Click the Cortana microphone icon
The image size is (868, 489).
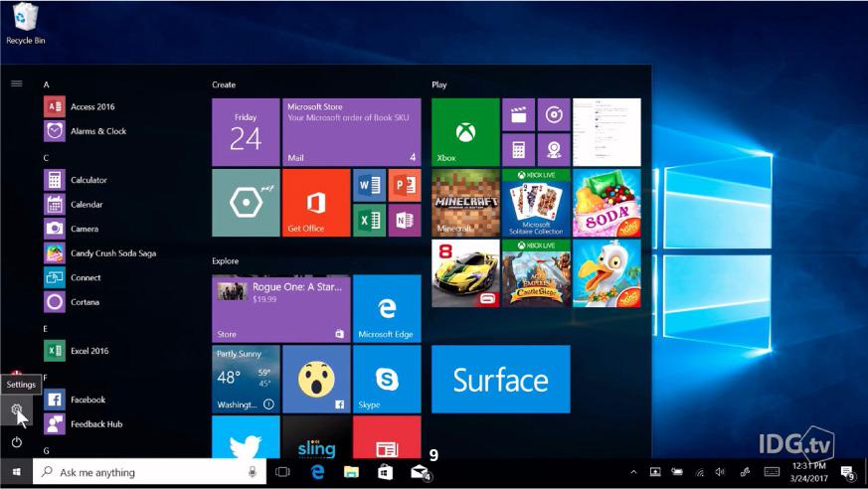253,472
